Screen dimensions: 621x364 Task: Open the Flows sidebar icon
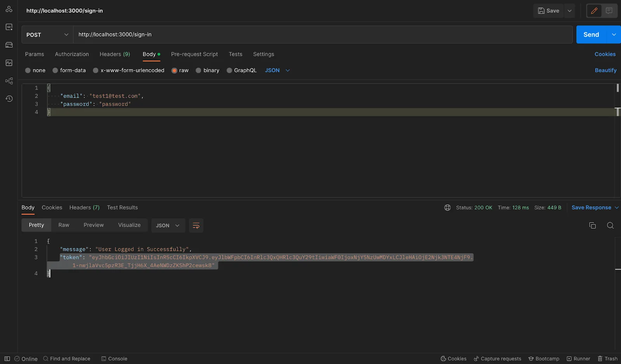9,81
